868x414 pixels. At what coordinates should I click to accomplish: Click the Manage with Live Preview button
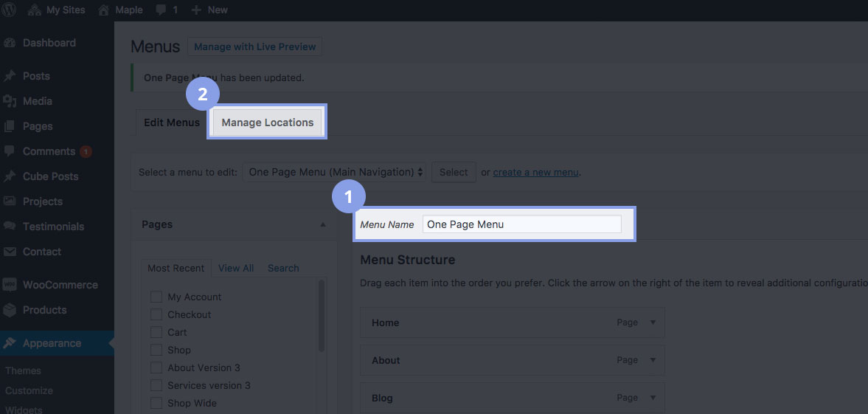click(x=254, y=46)
